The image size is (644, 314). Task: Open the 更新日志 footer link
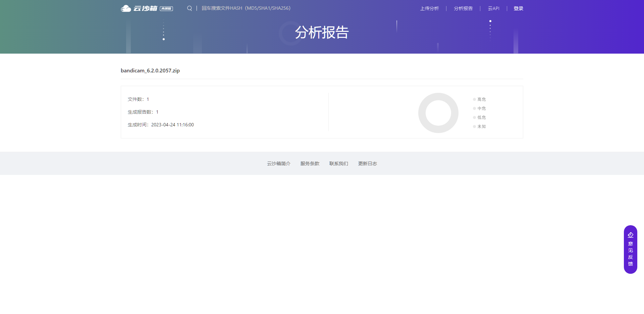tap(368, 164)
